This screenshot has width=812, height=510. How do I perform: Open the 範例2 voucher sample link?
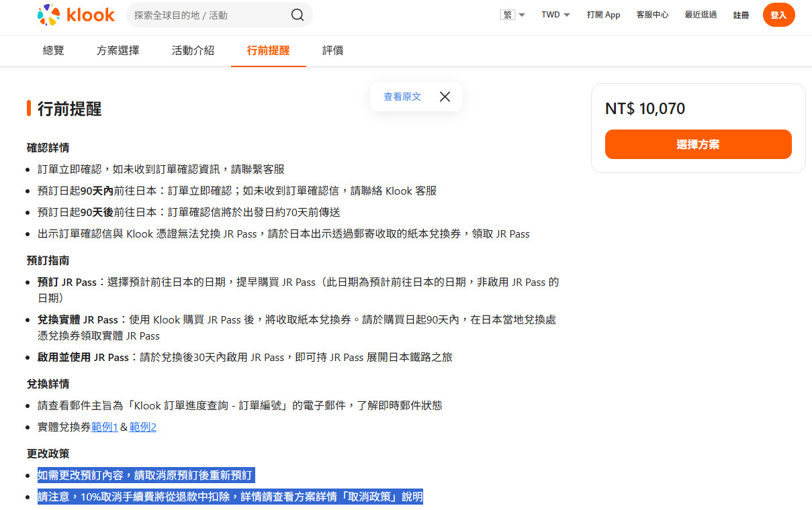tap(142, 427)
